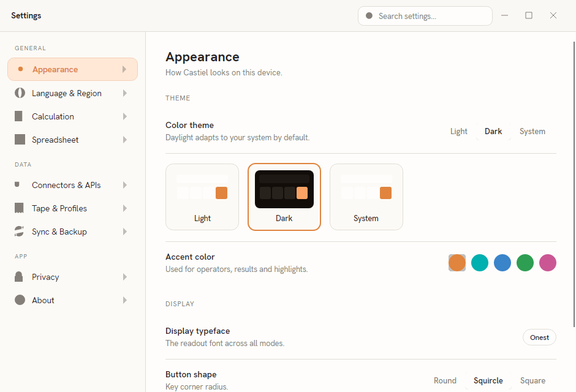Screen dimensions: 576x392
Task: Set Button shape to Squircle
Action: pyautogui.click(x=488, y=380)
